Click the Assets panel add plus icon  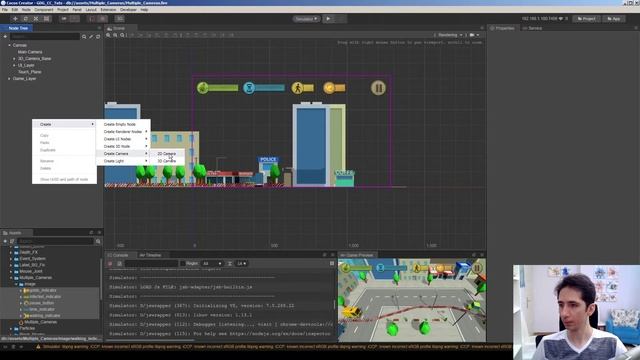coord(5,241)
